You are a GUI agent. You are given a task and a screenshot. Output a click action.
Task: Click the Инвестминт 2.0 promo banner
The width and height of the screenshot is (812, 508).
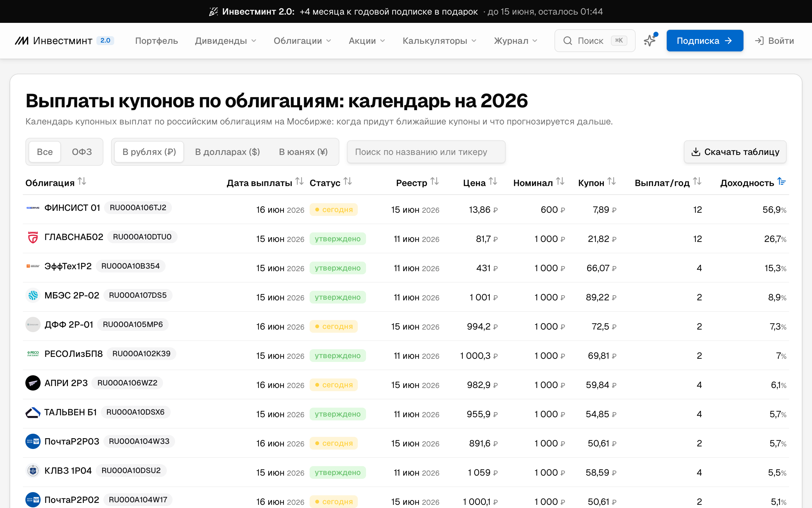(406, 11)
